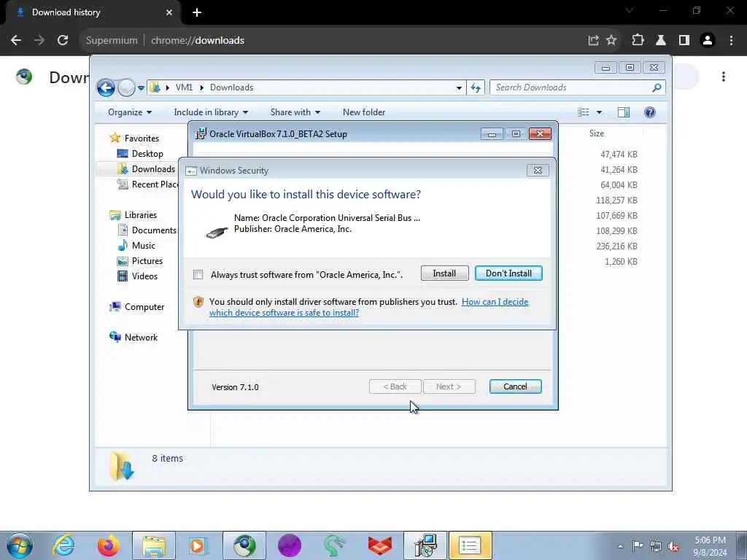
Task: Show hidden system tray icons
Action: click(x=620, y=546)
